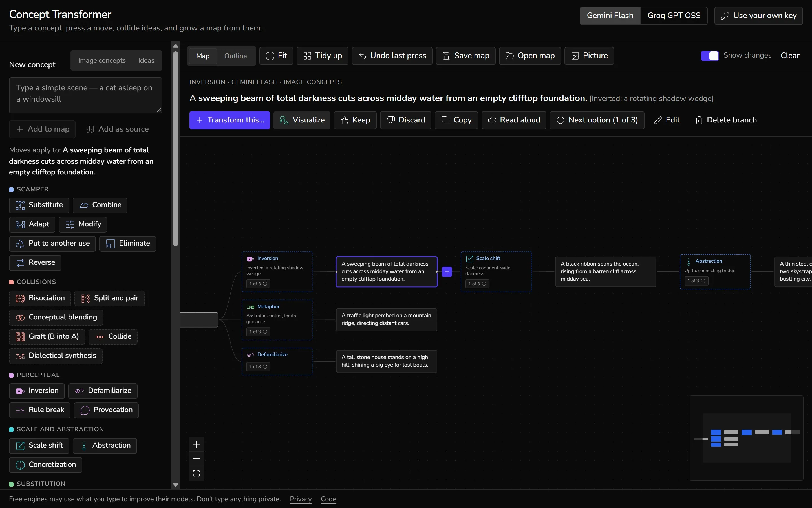The height and width of the screenshot is (508, 812).
Task: Apply the Rule break move
Action: pos(39,410)
